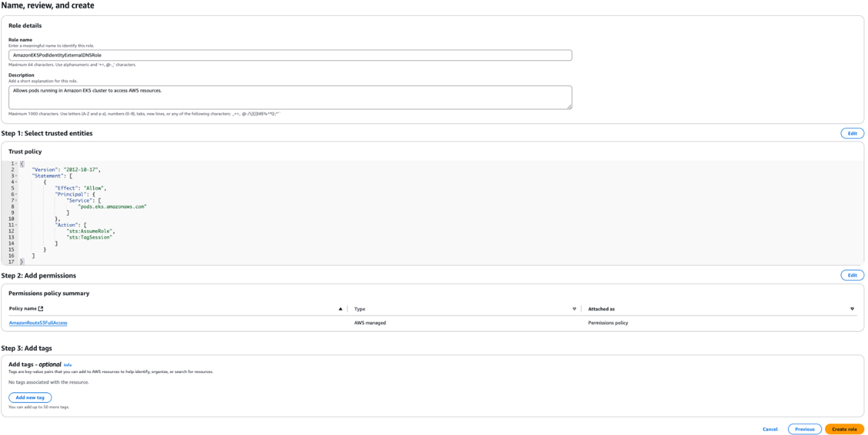This screenshot has height=435, width=868.
Task: Click Add new tag button
Action: (x=30, y=397)
